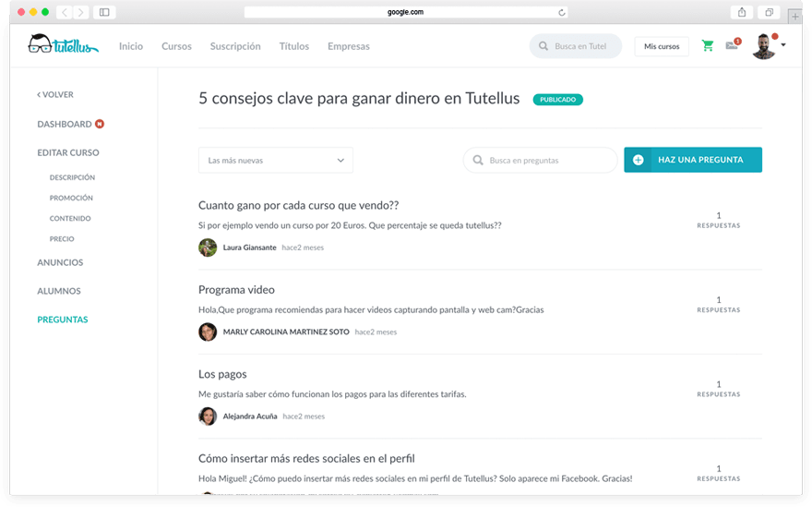The image size is (812, 507).
Task: Click the magnifier in question search
Action: (x=478, y=160)
